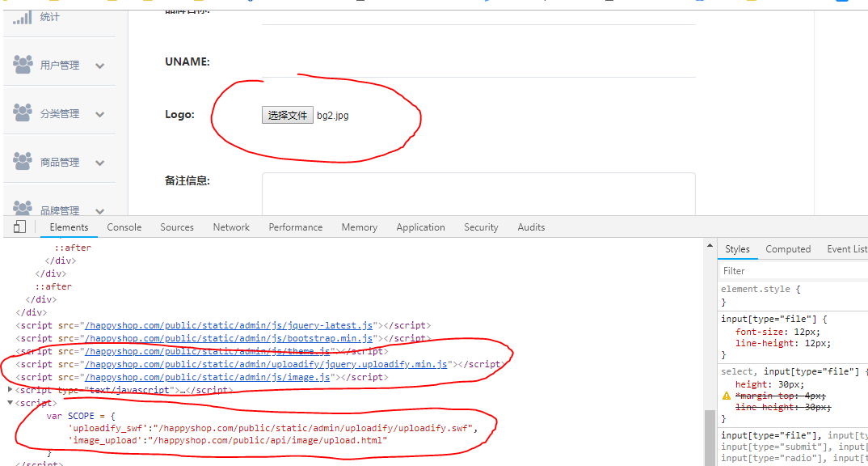The height and width of the screenshot is (466, 868).
Task: Open the Audits tab
Action: click(531, 227)
